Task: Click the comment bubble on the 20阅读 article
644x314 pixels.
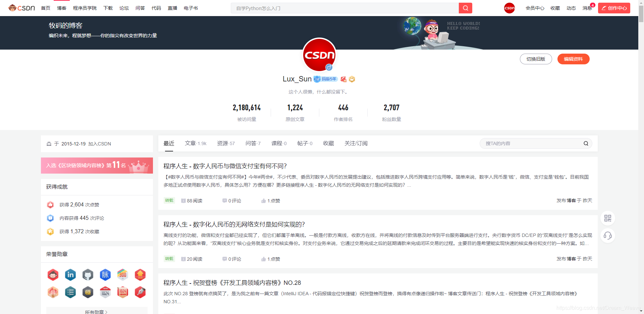Action: pyautogui.click(x=225, y=259)
